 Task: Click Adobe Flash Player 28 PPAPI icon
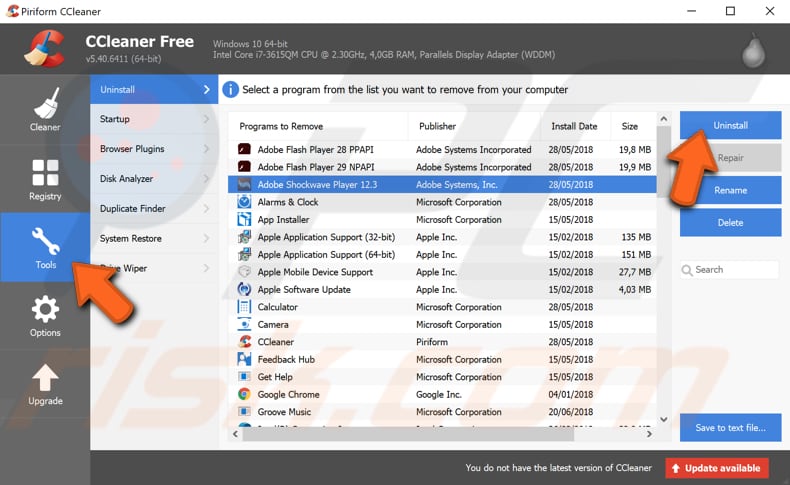[x=244, y=150]
